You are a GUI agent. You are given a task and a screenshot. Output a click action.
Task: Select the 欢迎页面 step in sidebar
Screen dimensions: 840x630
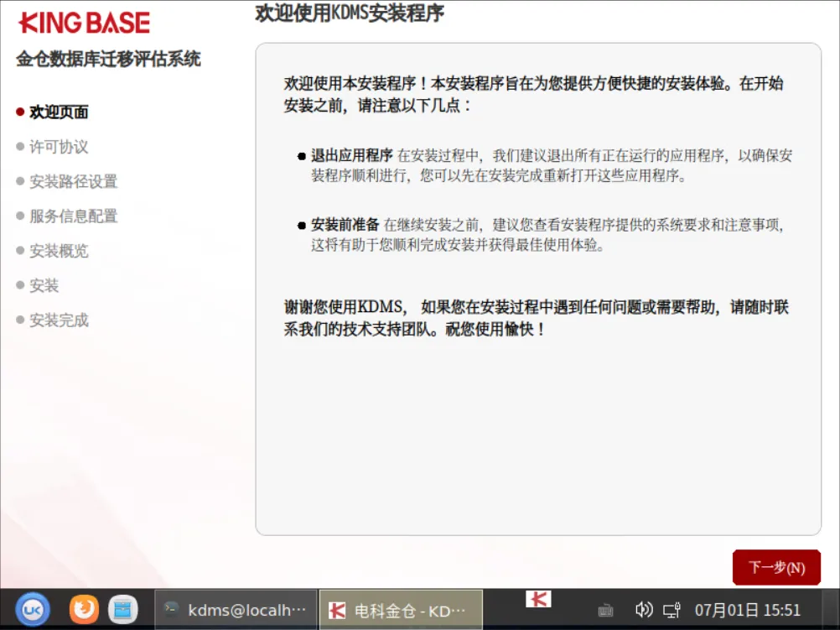click(x=59, y=112)
